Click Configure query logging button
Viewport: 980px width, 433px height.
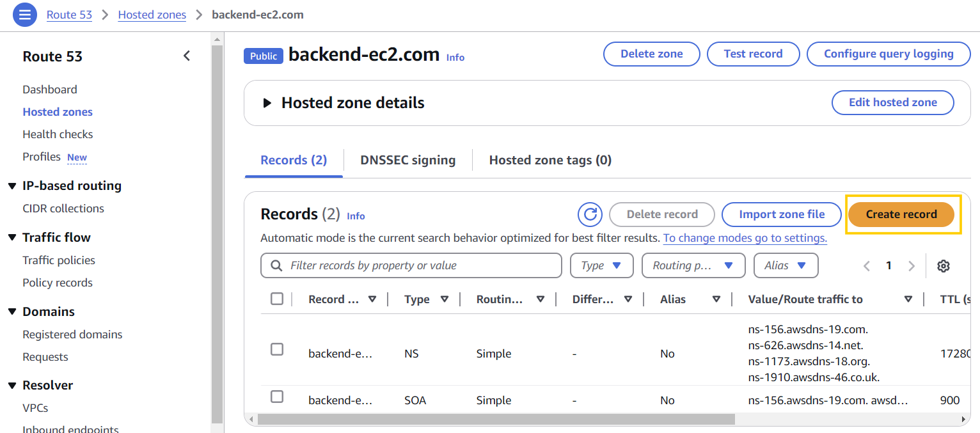point(889,54)
